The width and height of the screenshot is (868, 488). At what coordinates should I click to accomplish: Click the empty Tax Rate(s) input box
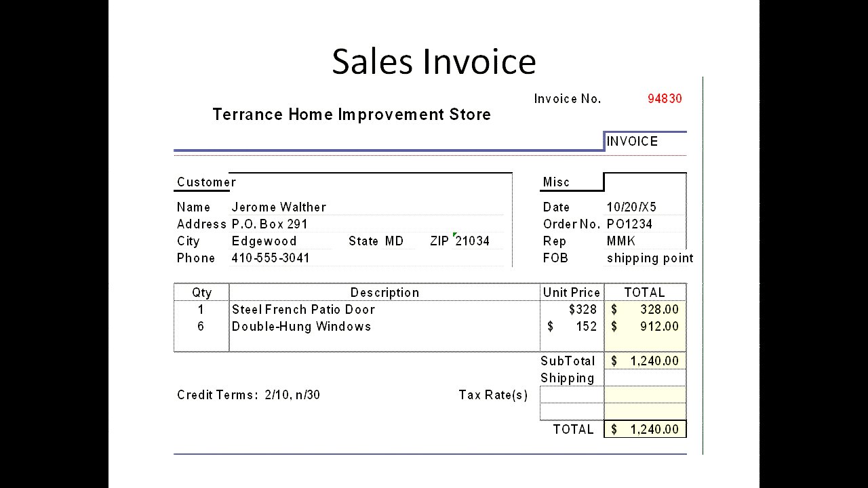(x=572, y=395)
